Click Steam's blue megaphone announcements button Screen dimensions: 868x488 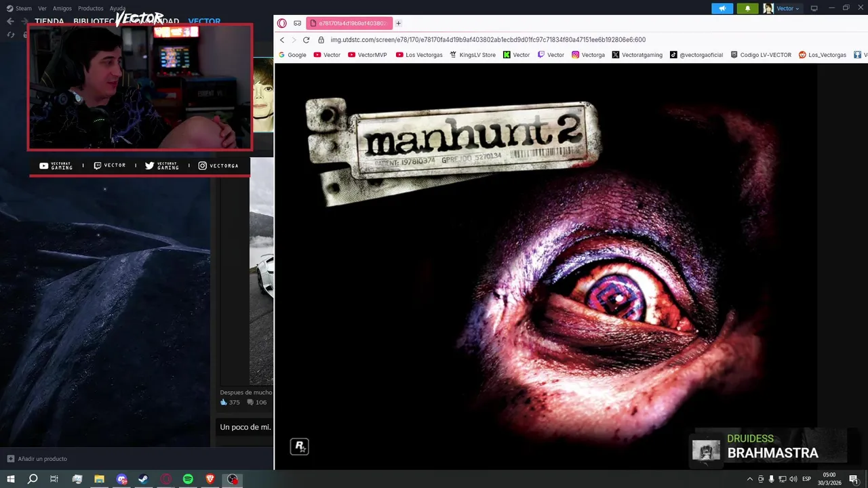(722, 8)
